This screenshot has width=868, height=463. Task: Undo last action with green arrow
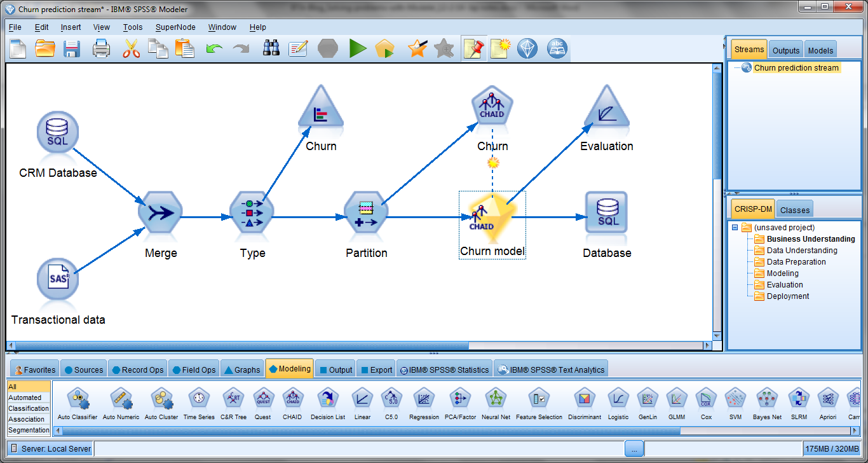point(214,48)
